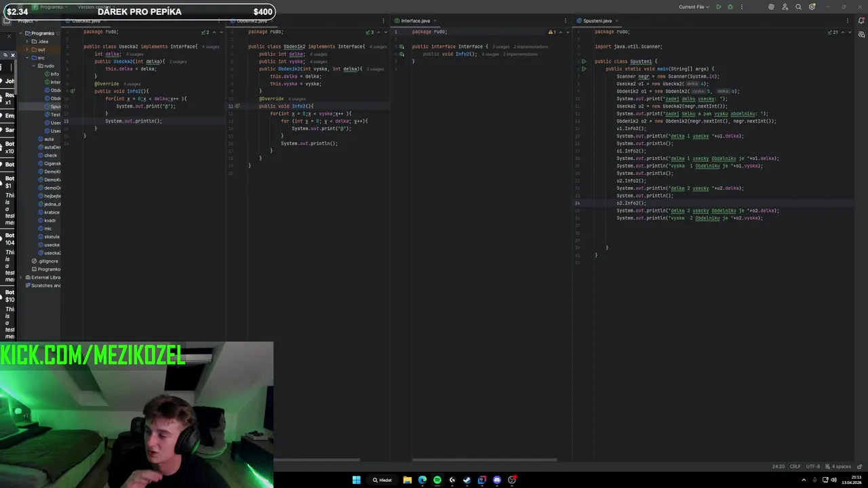Open the Project view dropdown header

pos(28,21)
